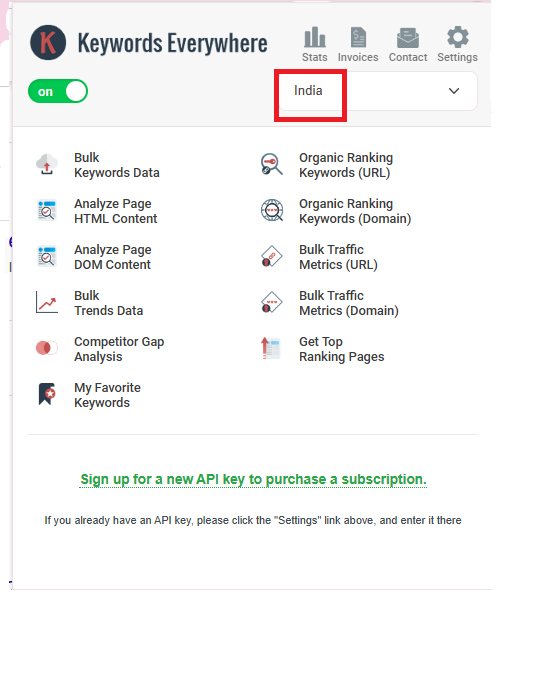Click the Bulk Keywords Data cloud upload icon

tap(47, 165)
